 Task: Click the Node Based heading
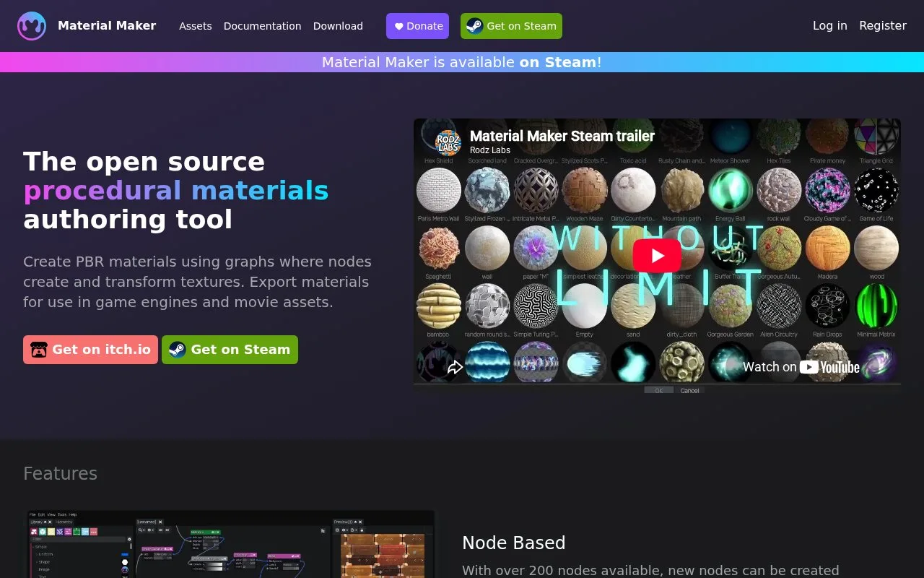coord(514,543)
